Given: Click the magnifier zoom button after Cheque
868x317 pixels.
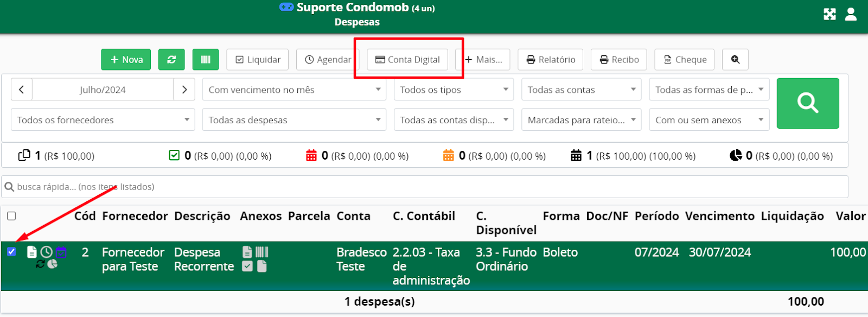Looking at the screenshot, I should 735,60.
